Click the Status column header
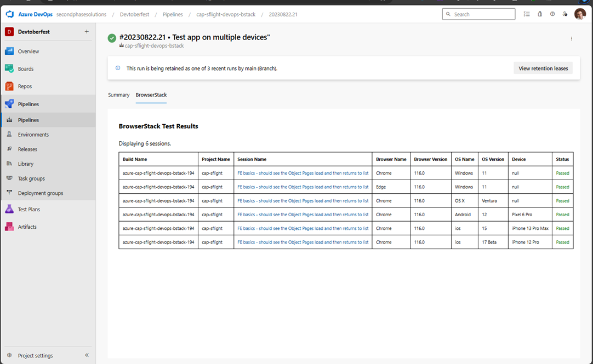The width and height of the screenshot is (593, 364). pos(562,159)
